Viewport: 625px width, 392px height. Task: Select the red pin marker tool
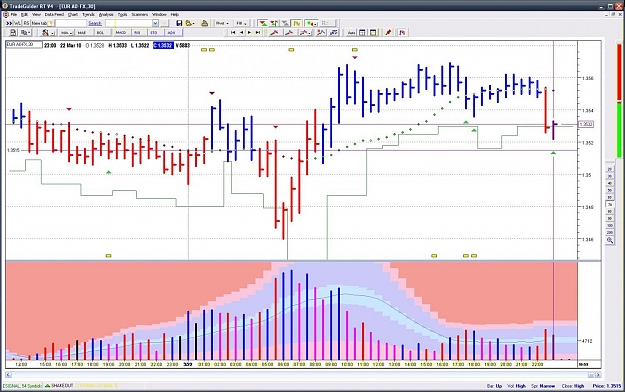point(388,32)
